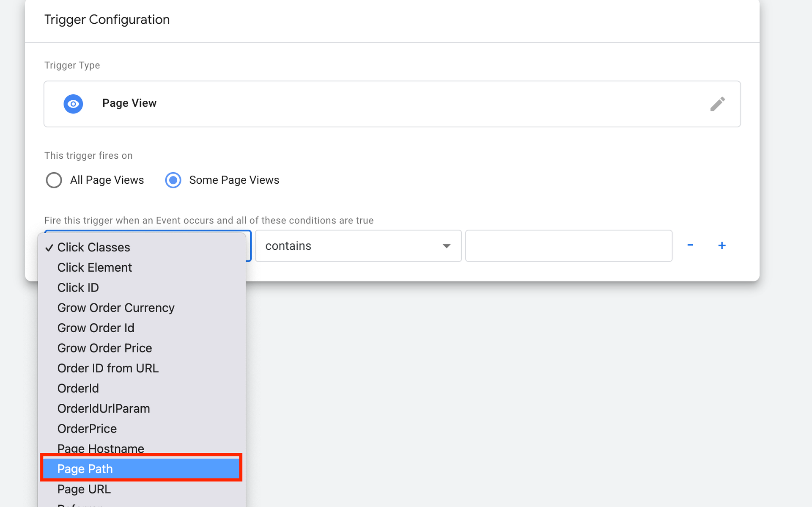Pick Grow Order Price from the list
This screenshot has width=812, height=507.
point(104,348)
